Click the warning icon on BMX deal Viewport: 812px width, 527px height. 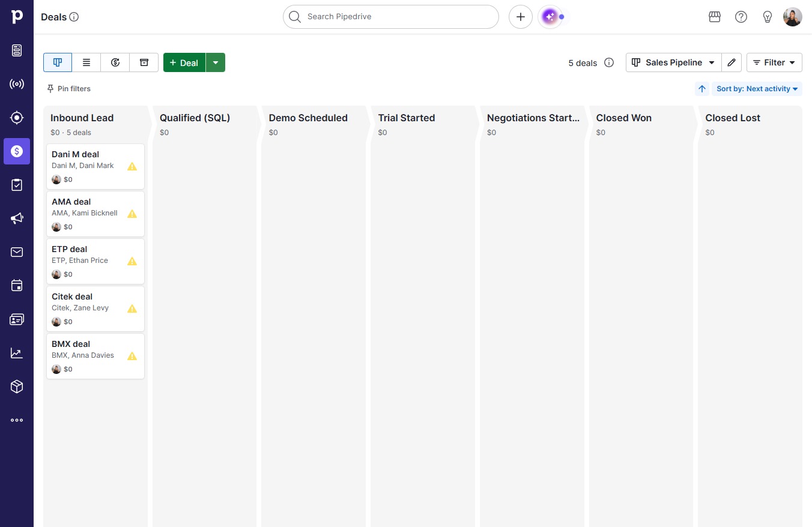(132, 356)
